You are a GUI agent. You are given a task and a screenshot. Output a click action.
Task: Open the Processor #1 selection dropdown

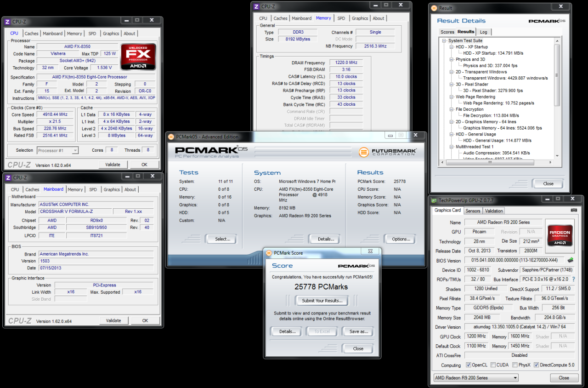click(x=57, y=150)
